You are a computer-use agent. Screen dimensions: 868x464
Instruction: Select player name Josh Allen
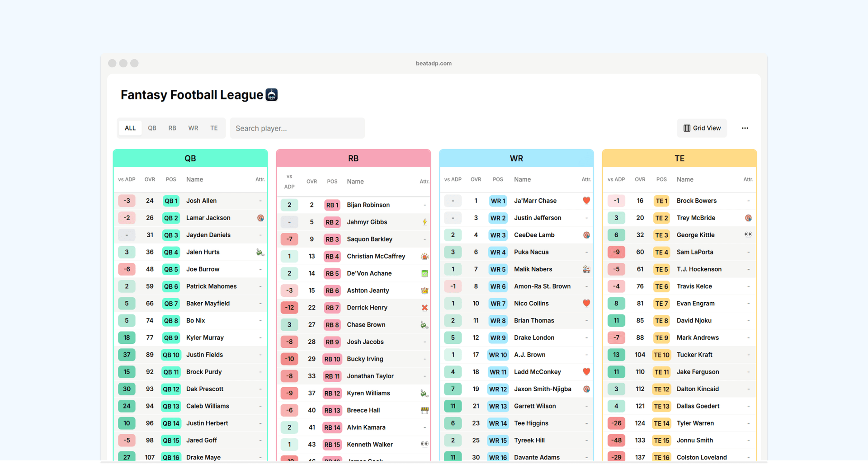click(x=201, y=201)
